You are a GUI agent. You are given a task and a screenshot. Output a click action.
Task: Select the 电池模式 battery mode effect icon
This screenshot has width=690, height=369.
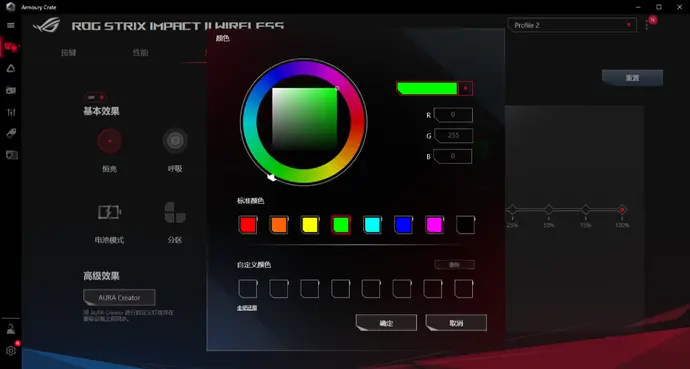coord(109,212)
